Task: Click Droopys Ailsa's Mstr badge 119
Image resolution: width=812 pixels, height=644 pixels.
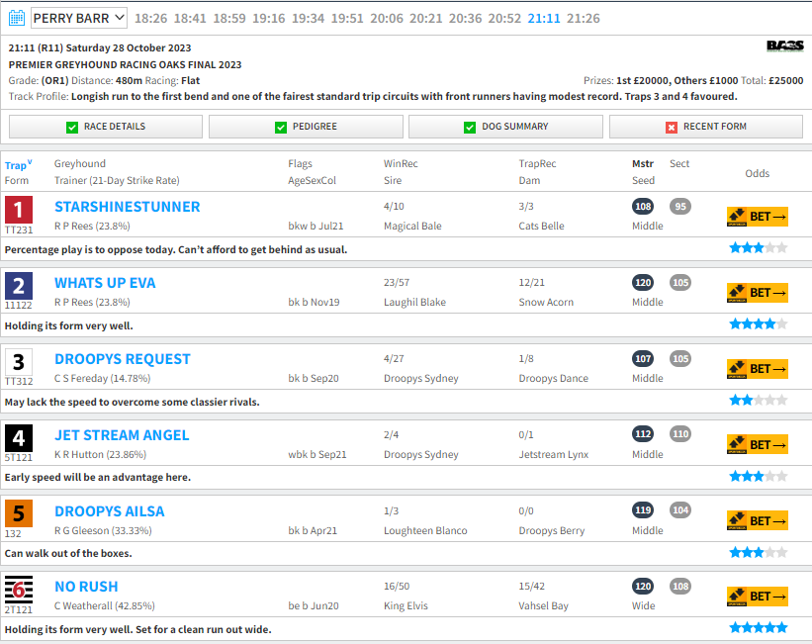Action: (x=643, y=509)
